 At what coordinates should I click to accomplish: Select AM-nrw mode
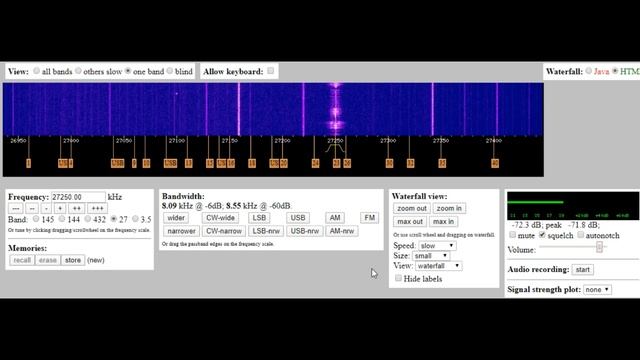tap(342, 231)
